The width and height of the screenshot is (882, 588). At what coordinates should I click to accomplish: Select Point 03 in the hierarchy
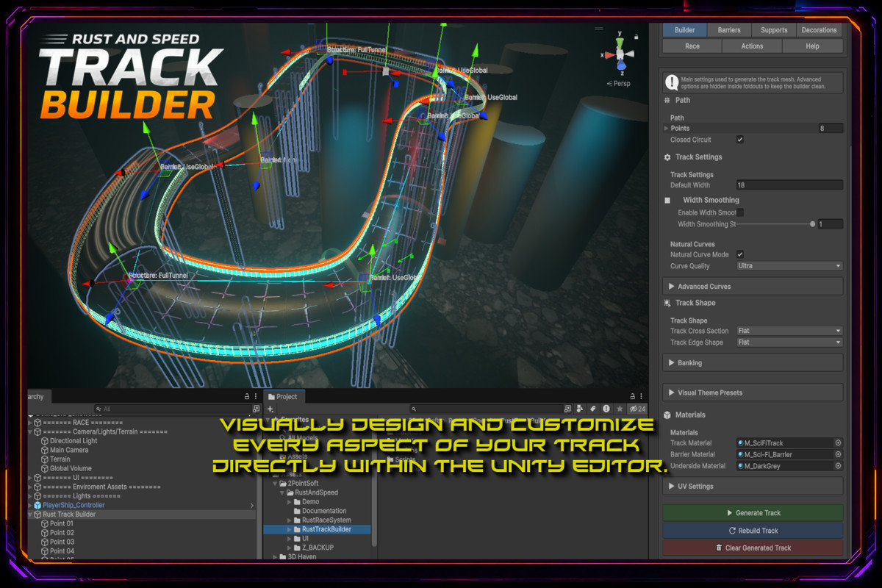click(x=62, y=542)
